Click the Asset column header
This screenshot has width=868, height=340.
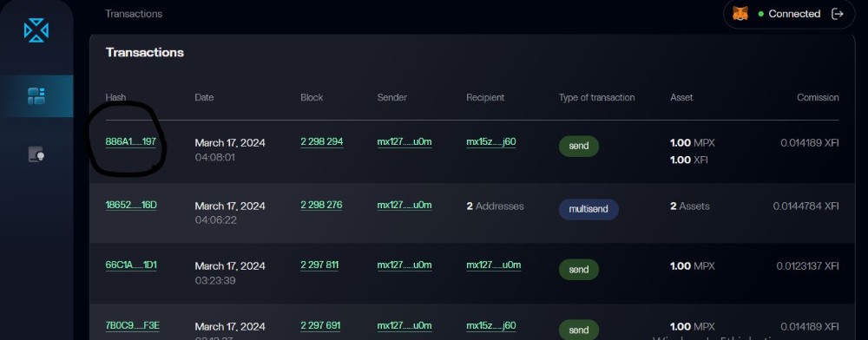(x=681, y=97)
